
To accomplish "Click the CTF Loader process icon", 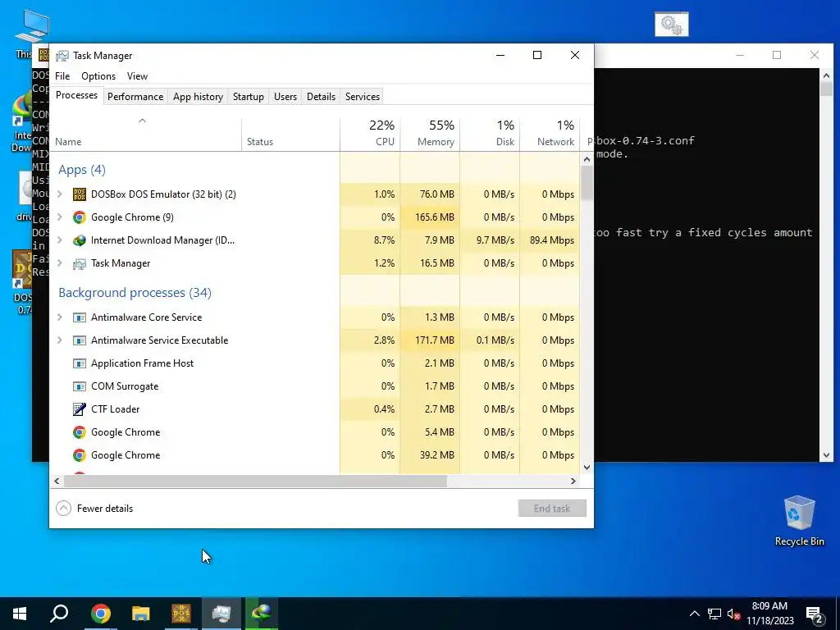I will [80, 409].
